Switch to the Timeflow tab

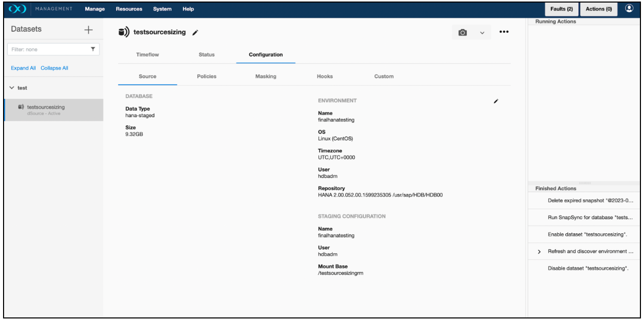point(147,55)
